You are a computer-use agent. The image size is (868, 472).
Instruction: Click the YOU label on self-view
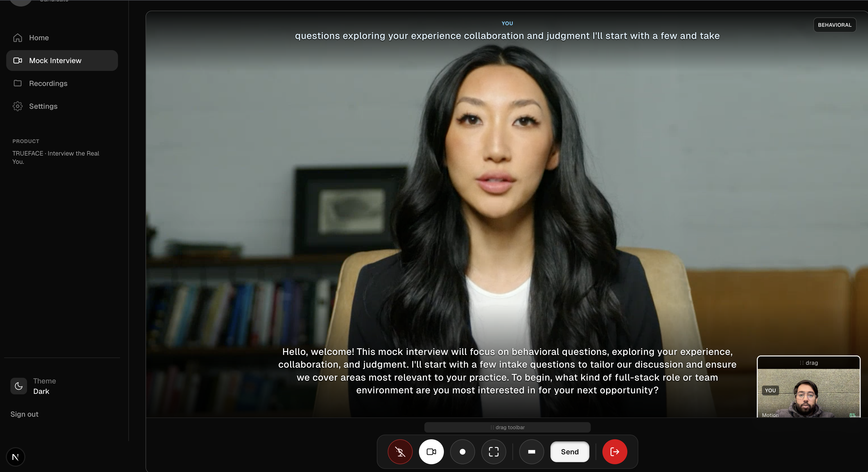[770, 390]
